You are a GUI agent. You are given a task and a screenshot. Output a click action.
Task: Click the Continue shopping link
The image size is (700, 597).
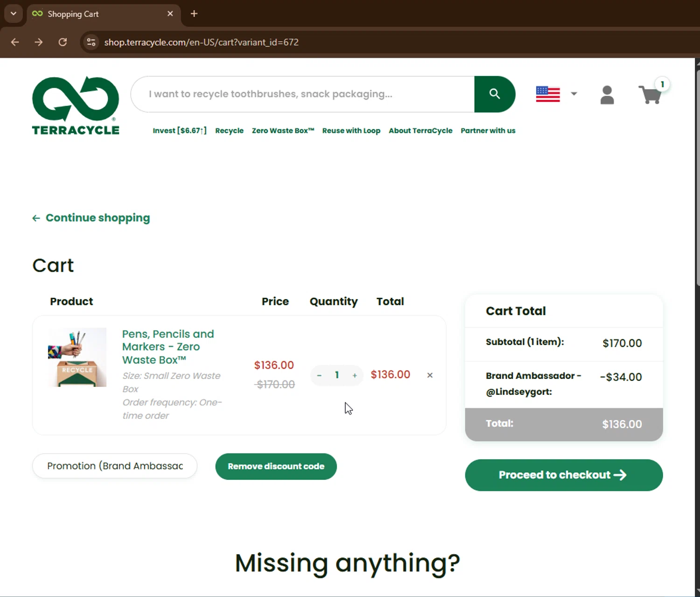tap(91, 218)
